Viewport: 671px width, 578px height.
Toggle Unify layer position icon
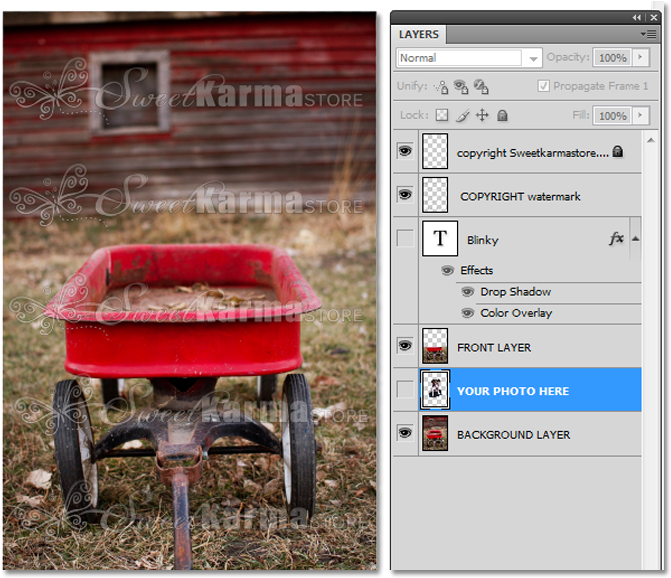tap(441, 87)
